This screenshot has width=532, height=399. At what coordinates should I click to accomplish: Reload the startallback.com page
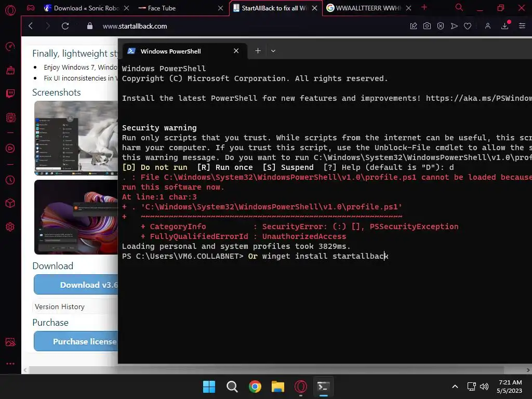pyautogui.click(x=65, y=26)
